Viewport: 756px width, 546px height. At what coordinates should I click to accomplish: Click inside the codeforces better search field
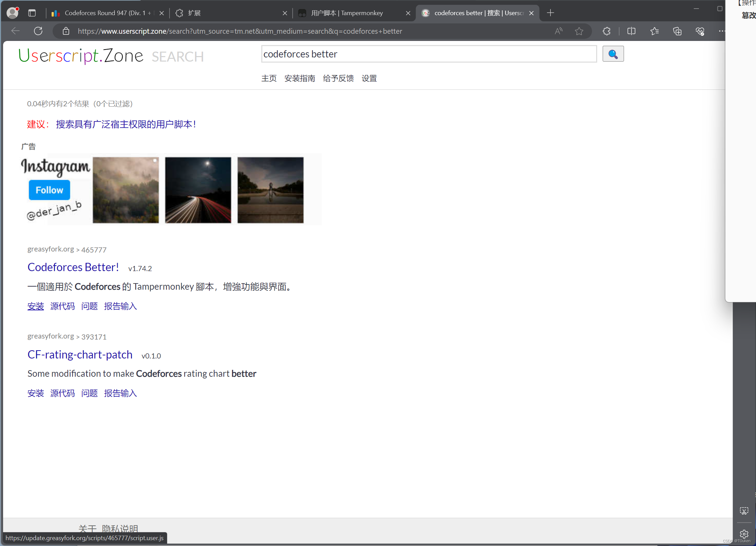[x=428, y=54]
